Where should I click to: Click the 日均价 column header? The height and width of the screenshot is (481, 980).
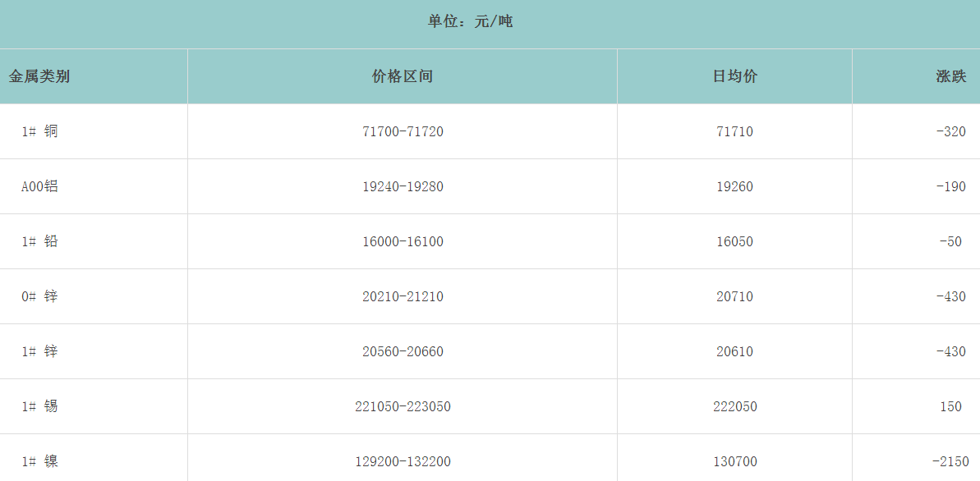[734, 76]
